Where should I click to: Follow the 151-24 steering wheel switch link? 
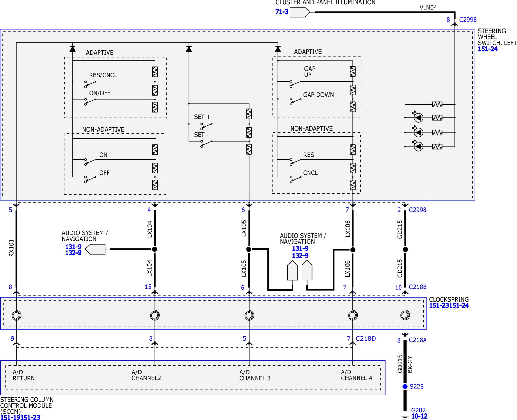[x=487, y=49]
